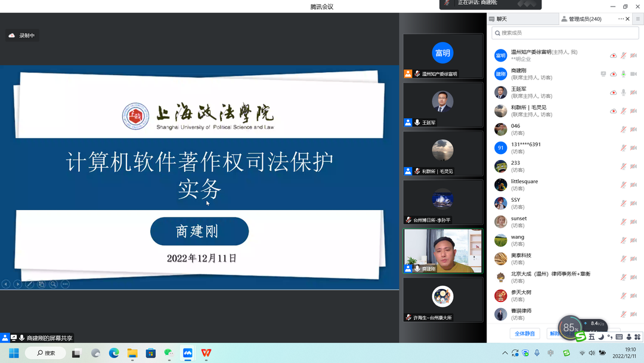This screenshot has width=644, height=363.
Task: Open the slide overview pages icon
Action: click(x=41, y=284)
